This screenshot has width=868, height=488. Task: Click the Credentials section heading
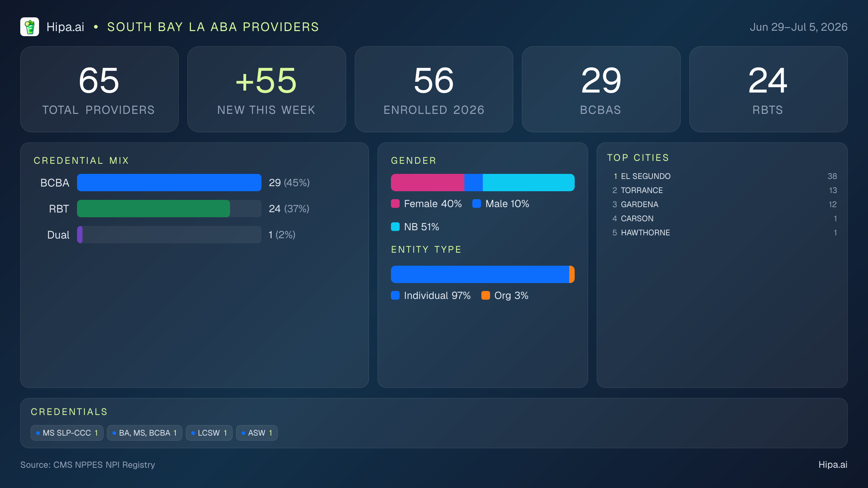pos(69,412)
